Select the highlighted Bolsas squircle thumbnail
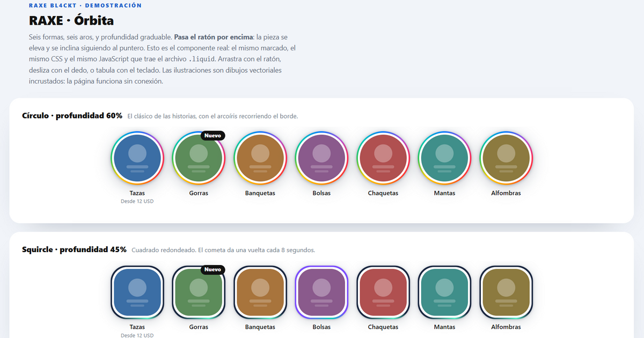 321,292
